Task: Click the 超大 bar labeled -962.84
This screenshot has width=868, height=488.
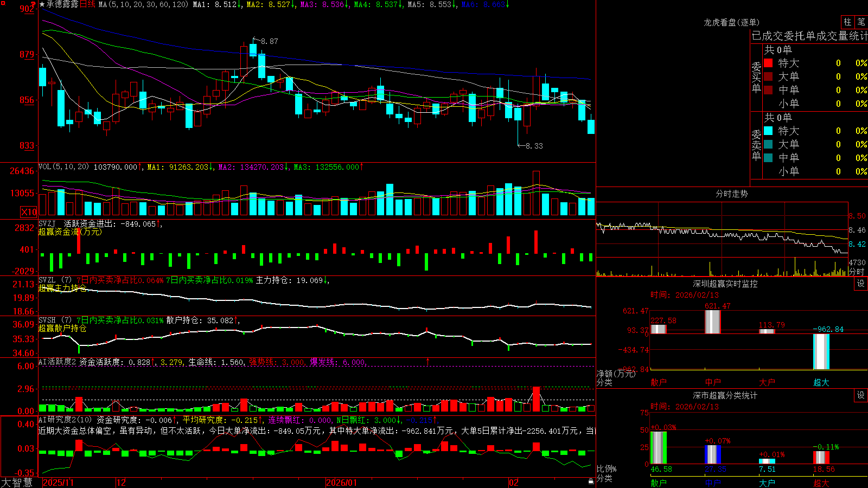Action: 821,351
